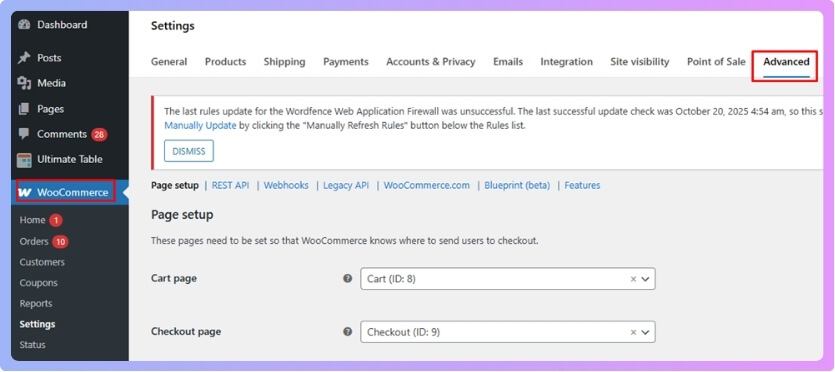Click the Media library icon
835x372 pixels.
tap(24, 84)
